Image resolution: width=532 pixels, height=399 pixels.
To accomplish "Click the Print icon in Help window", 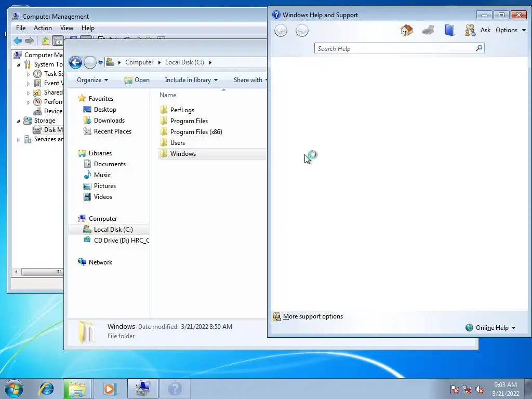I will tap(428, 30).
